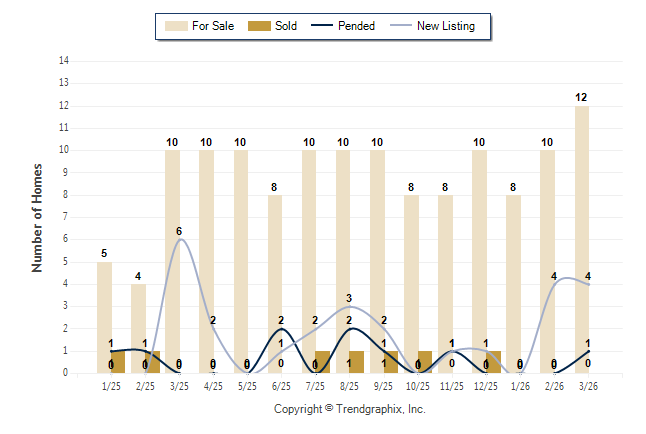
Task: Click the Number of Homes axis title
Action: (x=38, y=217)
